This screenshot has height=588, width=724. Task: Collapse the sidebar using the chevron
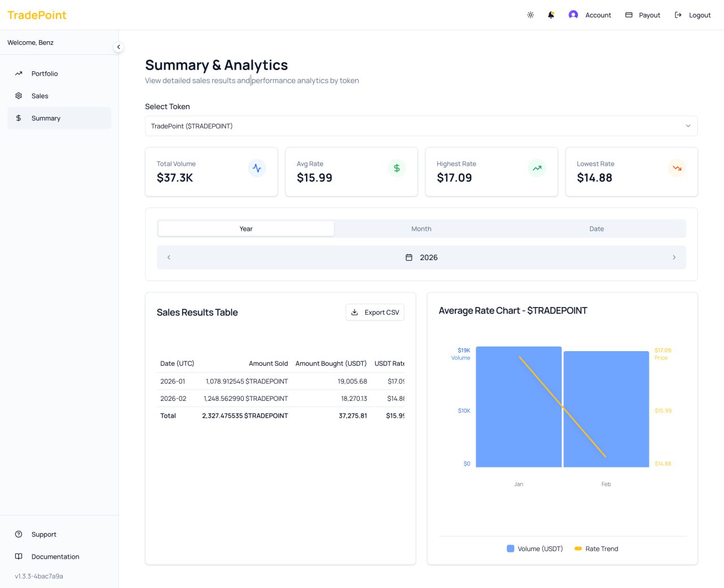(119, 47)
